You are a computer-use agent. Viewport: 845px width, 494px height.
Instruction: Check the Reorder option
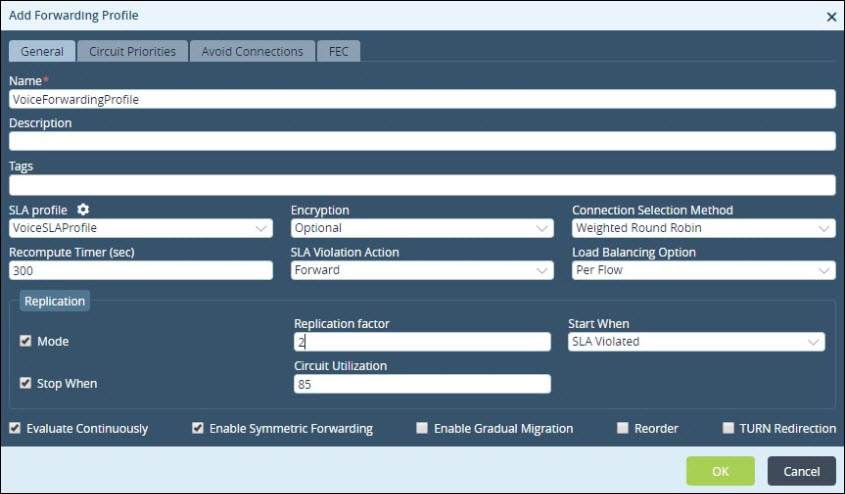[622, 428]
